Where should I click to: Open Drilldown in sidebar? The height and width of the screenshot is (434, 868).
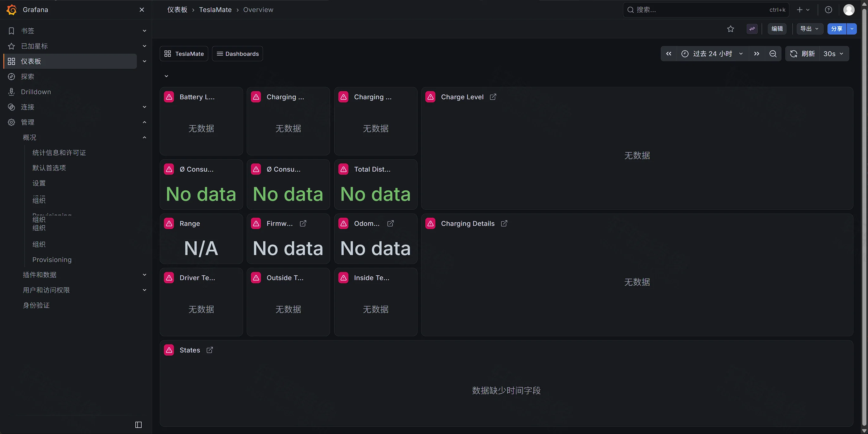36,92
